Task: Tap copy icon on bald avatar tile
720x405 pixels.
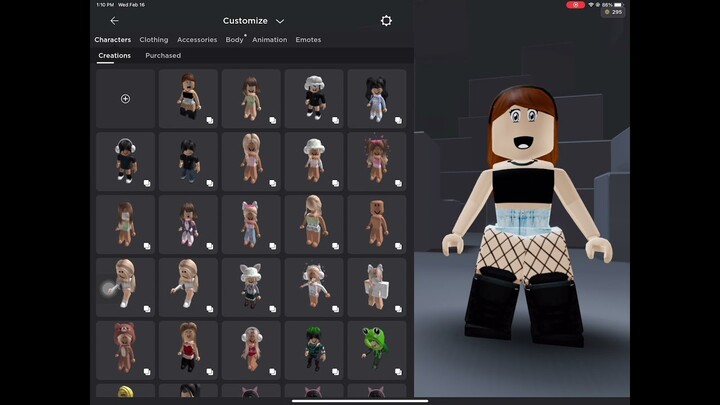Action: tap(398, 246)
